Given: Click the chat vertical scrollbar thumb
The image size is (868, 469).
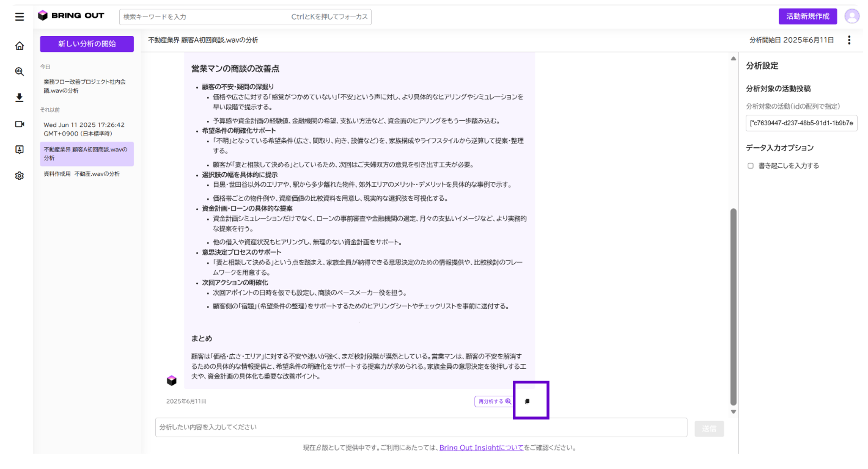Looking at the screenshot, I should (734, 307).
